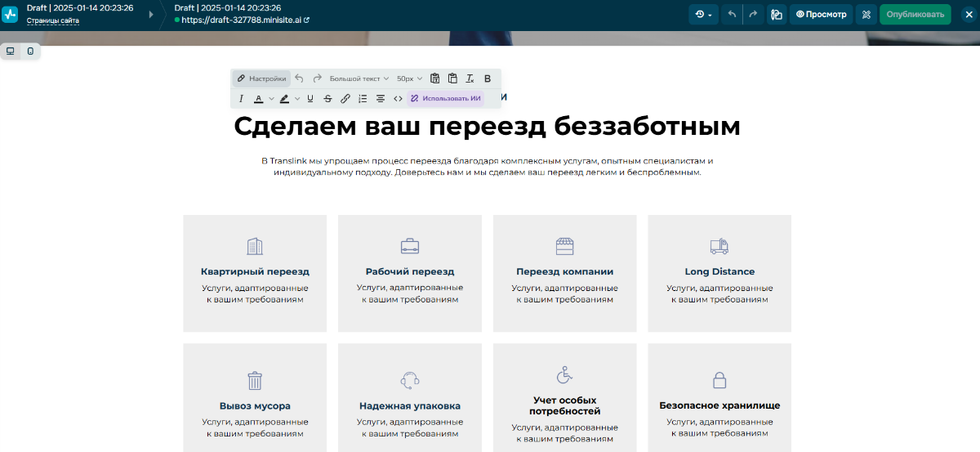Switch to desktop view mode
Viewport: 980px width, 452px height.
(11, 51)
